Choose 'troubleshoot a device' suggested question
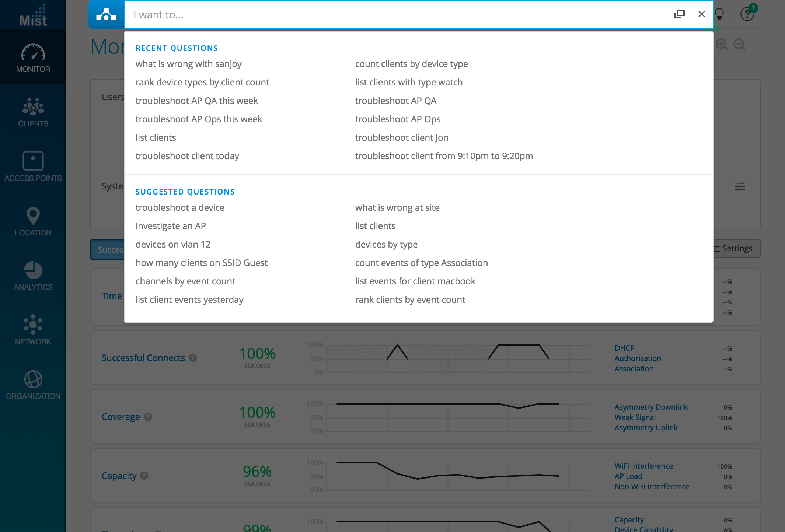This screenshot has height=532, width=785. pyautogui.click(x=180, y=207)
